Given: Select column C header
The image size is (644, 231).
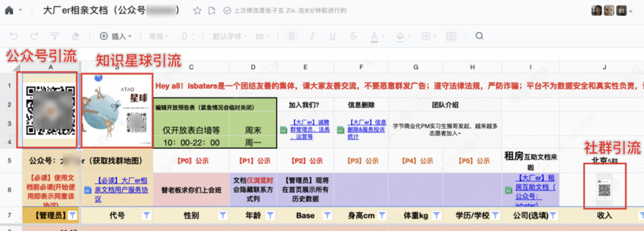Looking at the screenshot, I should [191, 67].
